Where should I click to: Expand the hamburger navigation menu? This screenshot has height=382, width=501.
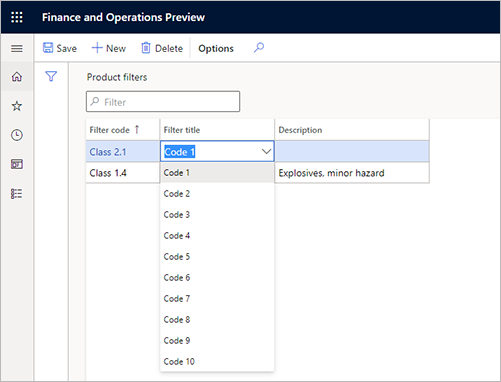tap(17, 49)
